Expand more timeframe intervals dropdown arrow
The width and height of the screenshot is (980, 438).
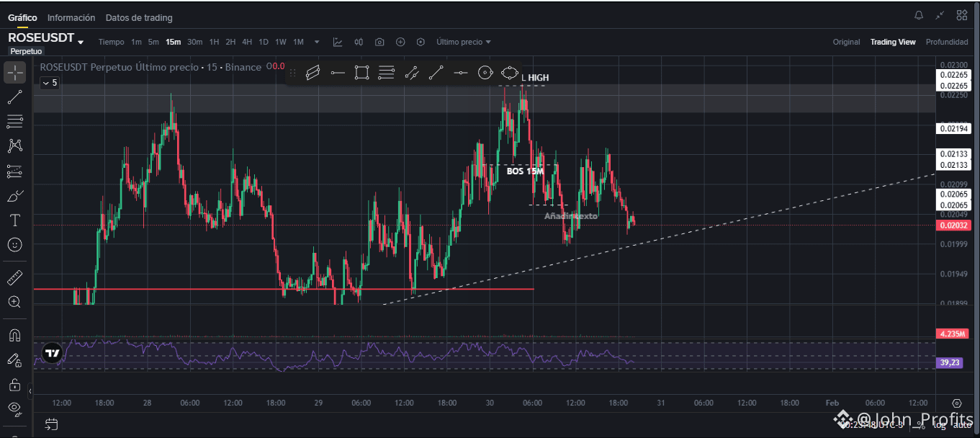pyautogui.click(x=317, y=42)
